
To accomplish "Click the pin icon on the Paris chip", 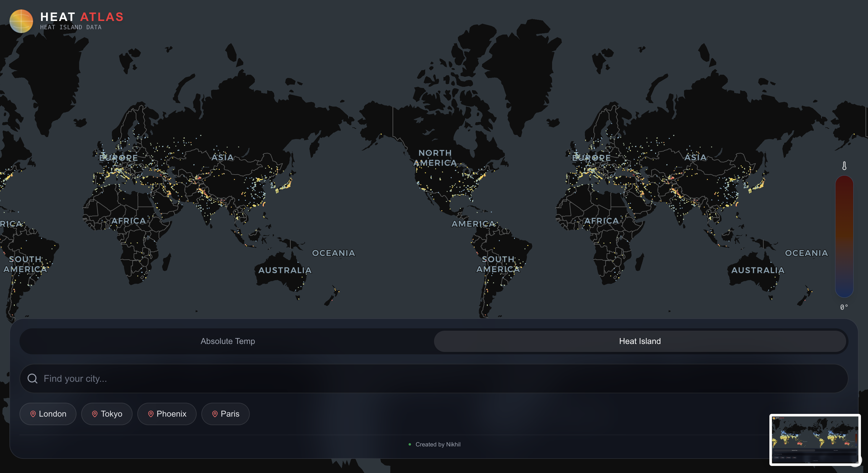I will 215,414.
